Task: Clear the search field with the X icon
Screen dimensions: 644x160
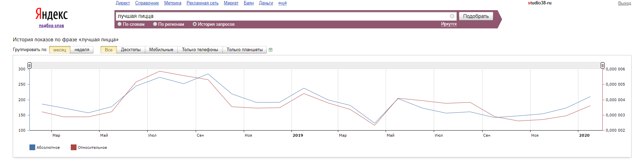Action: pyautogui.click(x=452, y=16)
